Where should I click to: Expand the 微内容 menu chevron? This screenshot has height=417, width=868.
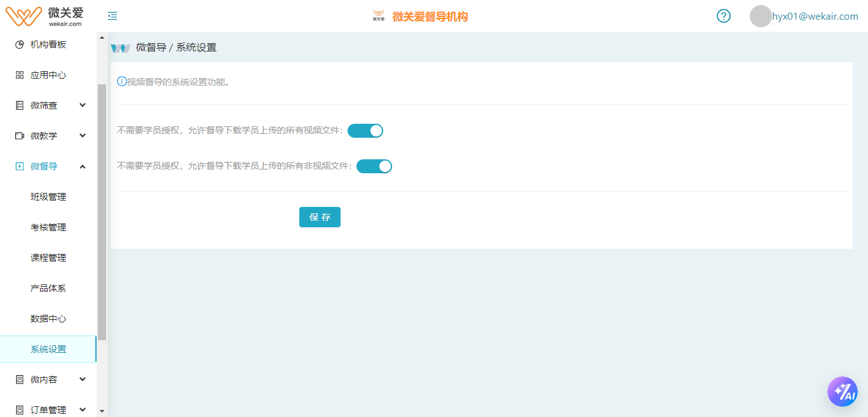[x=83, y=380]
